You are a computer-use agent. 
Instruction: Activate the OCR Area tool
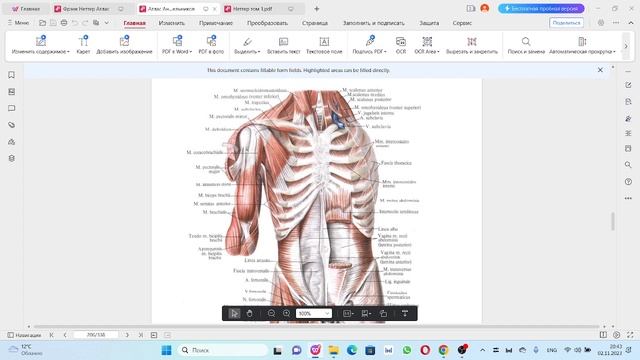[427, 45]
